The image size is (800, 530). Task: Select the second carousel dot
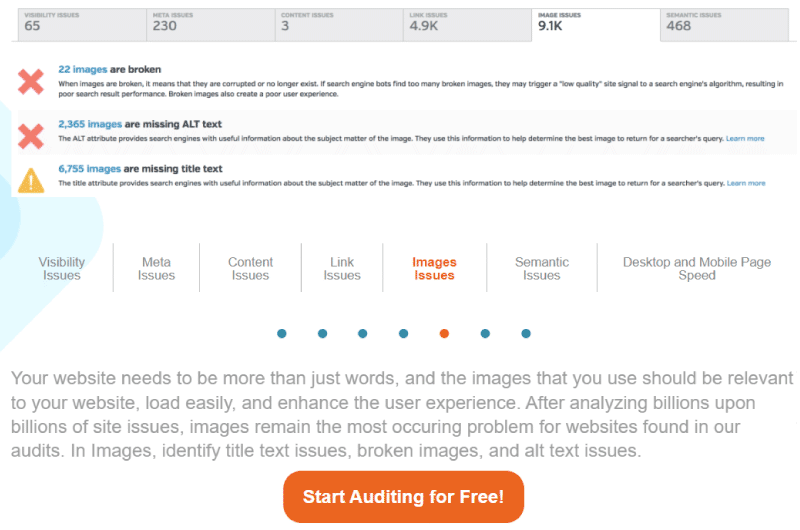point(322,334)
